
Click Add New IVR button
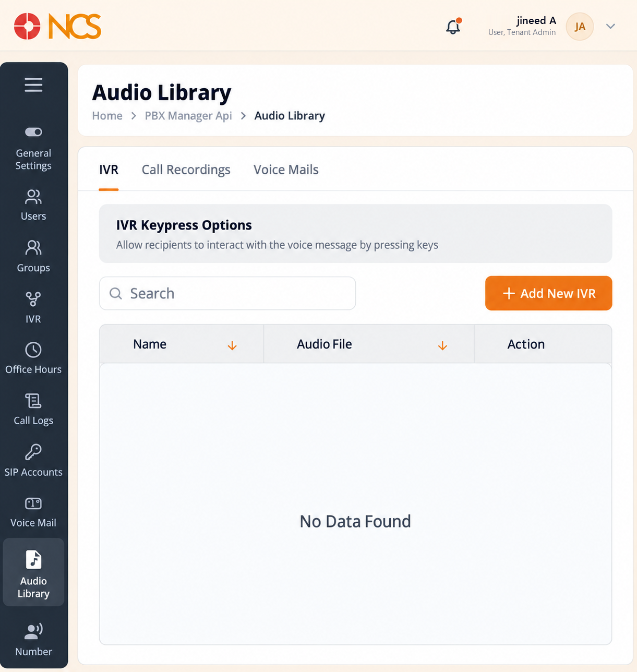[x=548, y=293]
